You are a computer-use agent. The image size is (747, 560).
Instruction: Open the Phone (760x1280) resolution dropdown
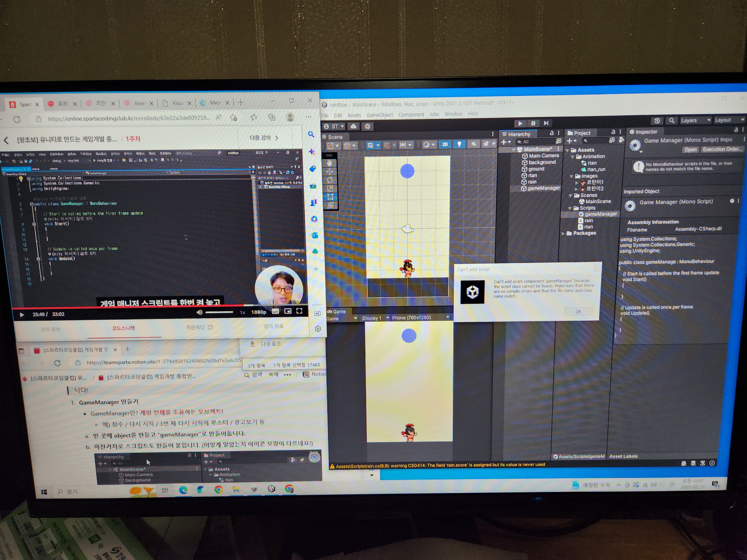click(x=420, y=318)
